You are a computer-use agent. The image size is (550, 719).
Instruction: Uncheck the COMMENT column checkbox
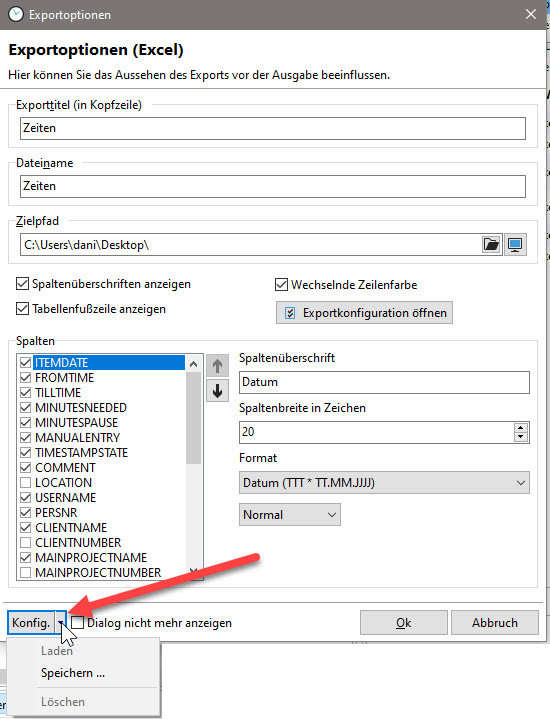[x=26, y=468]
